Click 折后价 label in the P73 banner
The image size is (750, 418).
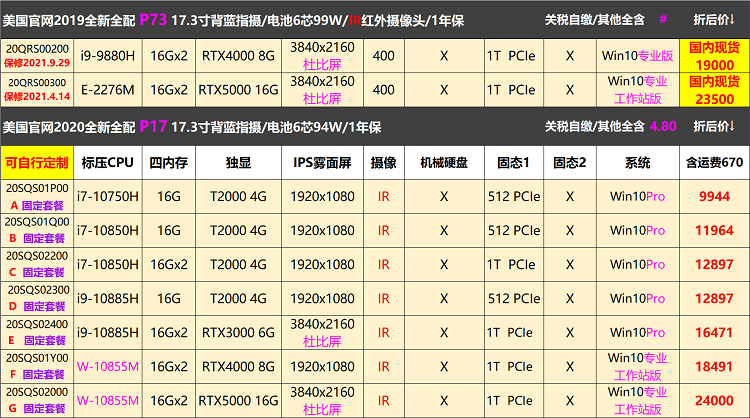click(x=714, y=20)
